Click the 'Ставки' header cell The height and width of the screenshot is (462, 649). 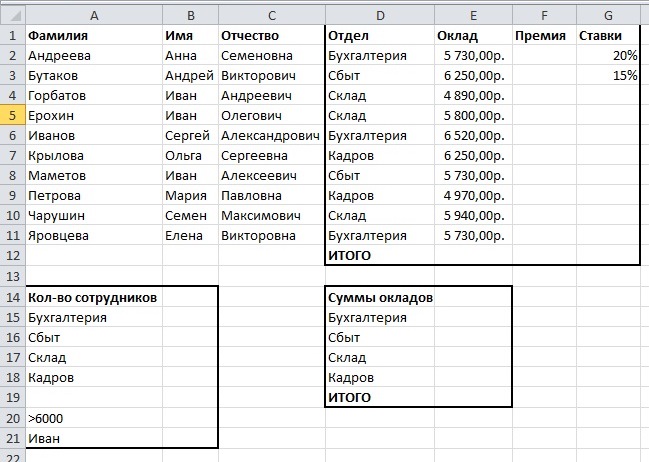pyautogui.click(x=608, y=36)
